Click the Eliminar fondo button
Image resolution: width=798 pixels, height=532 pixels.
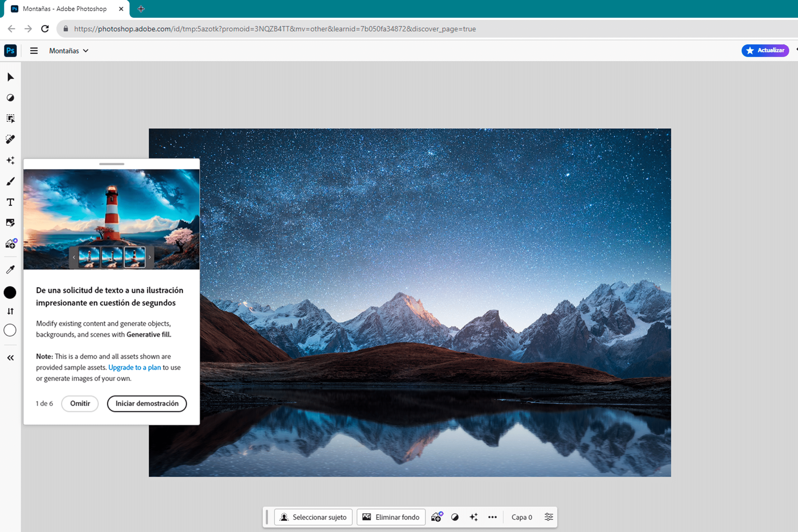[x=391, y=517]
